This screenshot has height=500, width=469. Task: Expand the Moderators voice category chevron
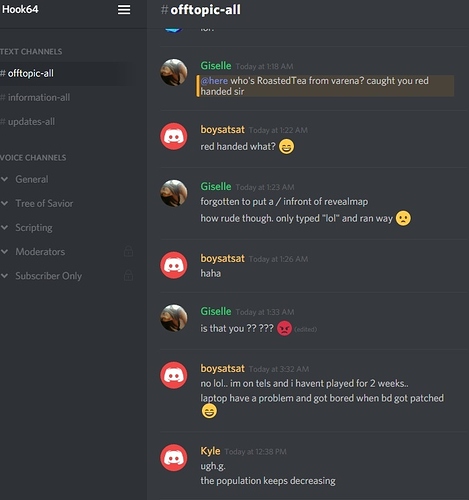click(x=4, y=252)
